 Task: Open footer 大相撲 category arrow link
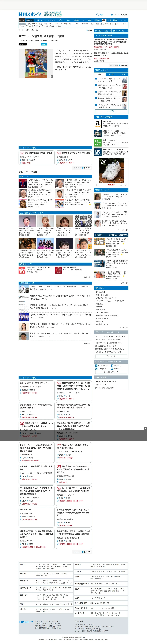click(77, 565)
